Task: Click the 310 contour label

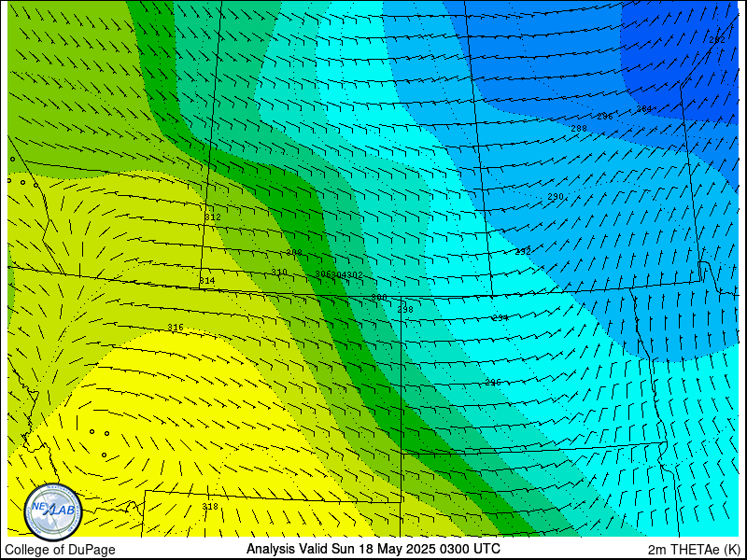Action: 279,273
